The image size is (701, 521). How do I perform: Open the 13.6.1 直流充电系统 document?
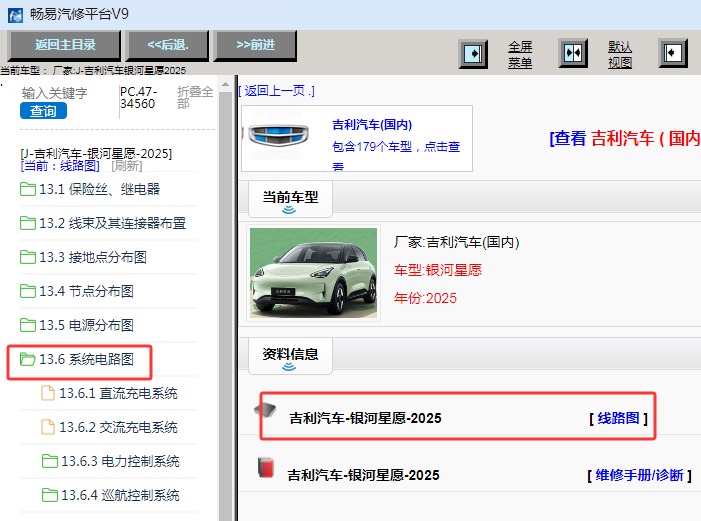118,393
